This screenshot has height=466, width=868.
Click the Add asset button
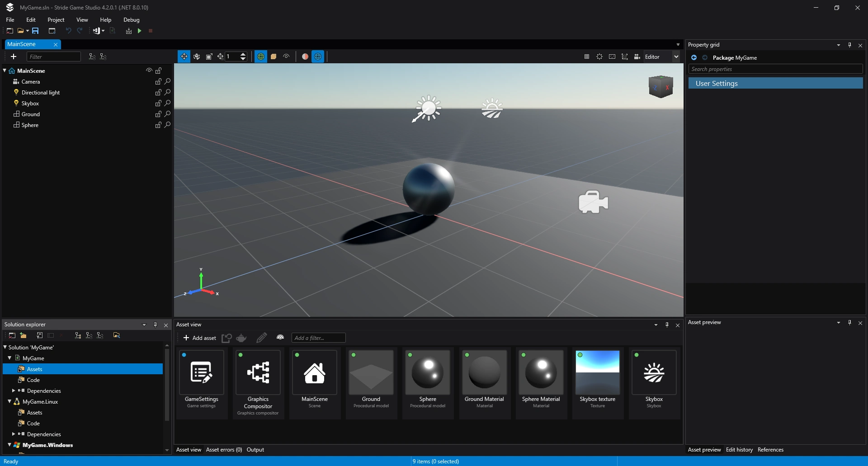[x=199, y=338]
